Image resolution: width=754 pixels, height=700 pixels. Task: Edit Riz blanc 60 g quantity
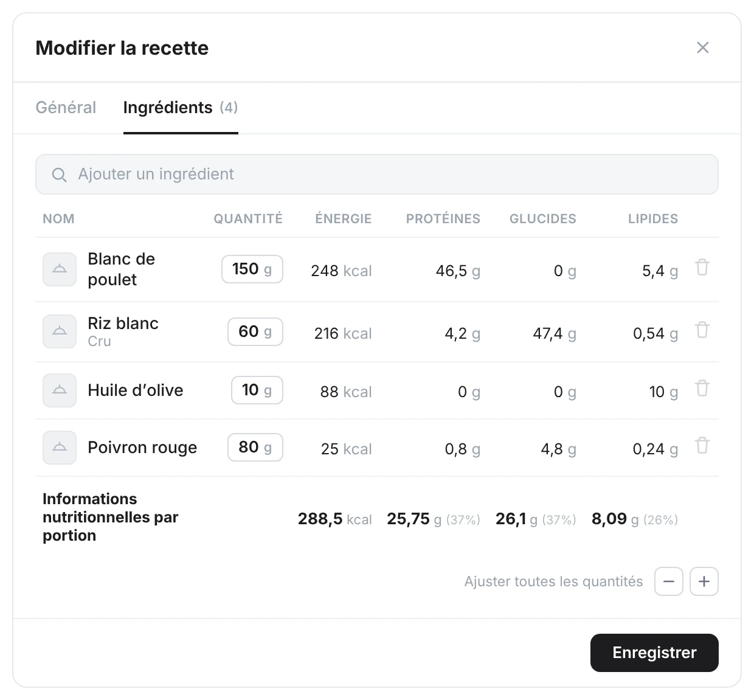[255, 331]
